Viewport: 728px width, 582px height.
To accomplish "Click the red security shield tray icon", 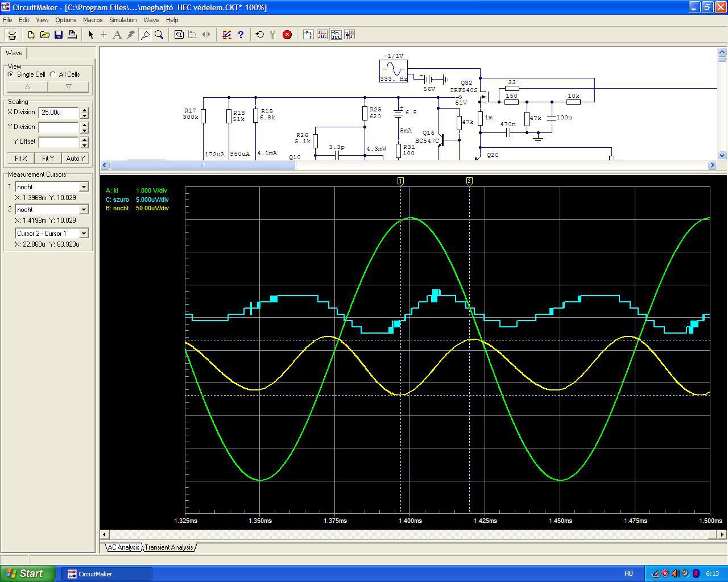I will pyautogui.click(x=665, y=573).
